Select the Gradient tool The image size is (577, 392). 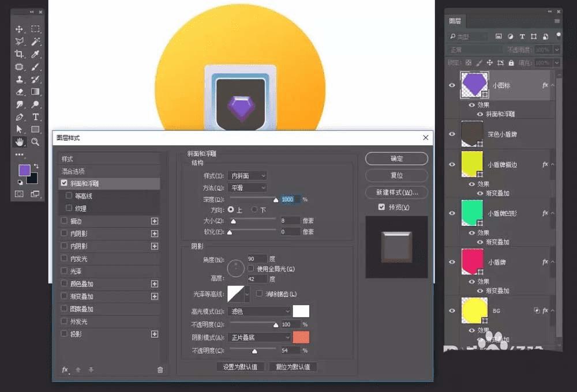pyautogui.click(x=35, y=92)
